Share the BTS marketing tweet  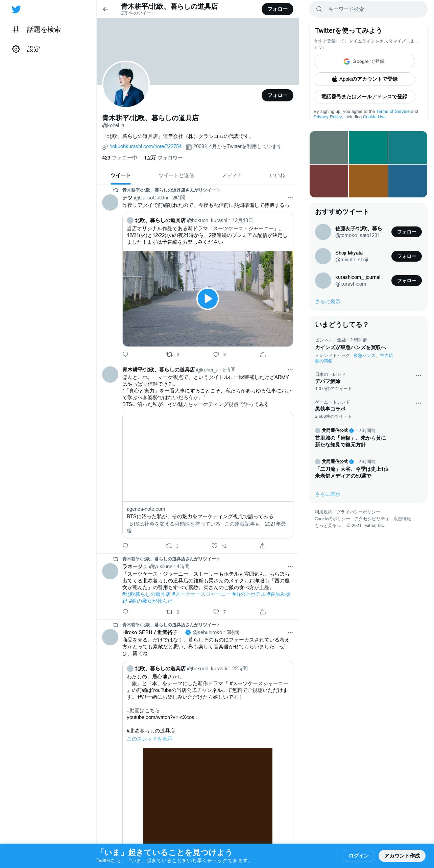coord(263,546)
